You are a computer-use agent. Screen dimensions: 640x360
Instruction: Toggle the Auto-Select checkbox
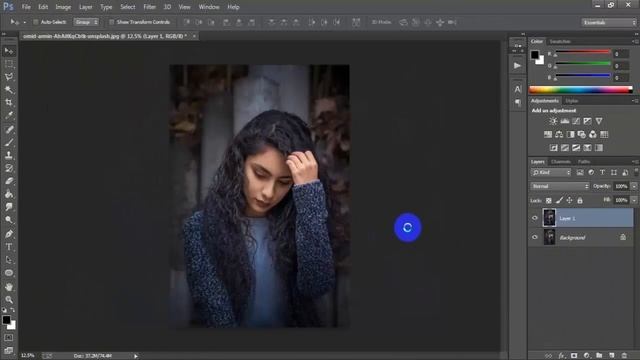[36, 22]
